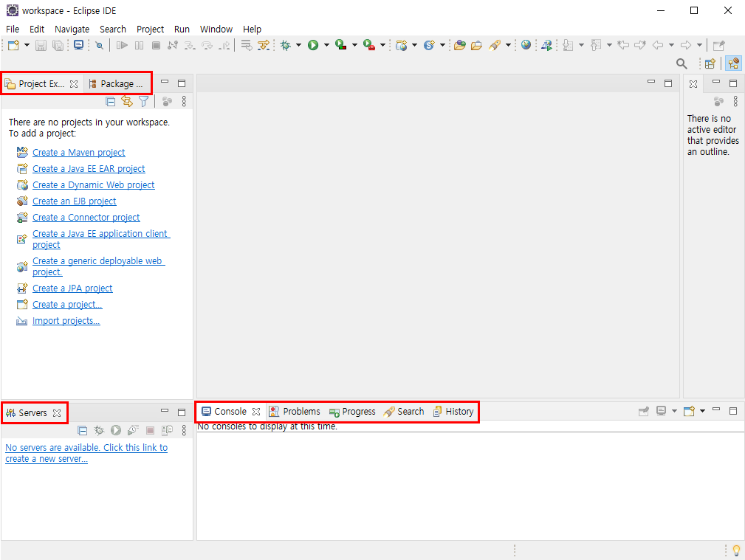Click the status bar light bulb icon

coord(736,550)
